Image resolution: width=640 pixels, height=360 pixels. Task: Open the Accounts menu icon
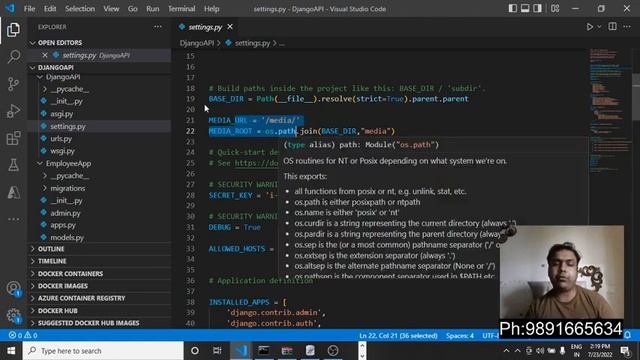pyautogui.click(x=13, y=289)
